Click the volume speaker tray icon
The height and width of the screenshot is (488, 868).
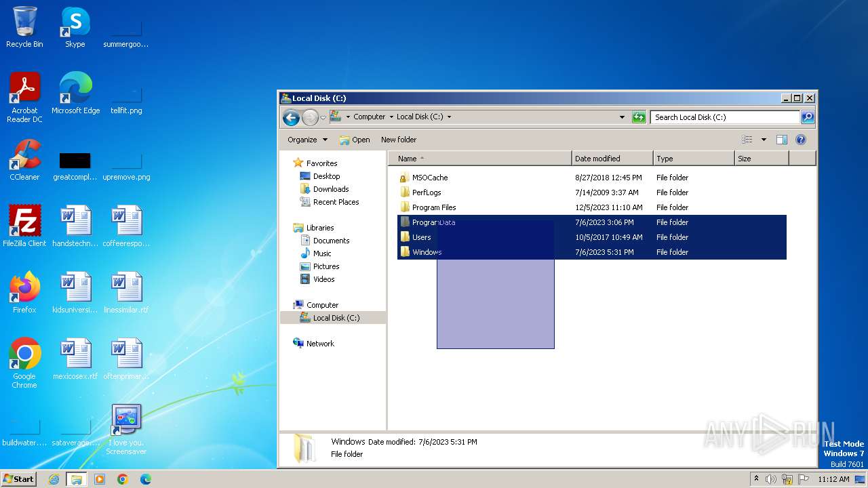click(771, 479)
